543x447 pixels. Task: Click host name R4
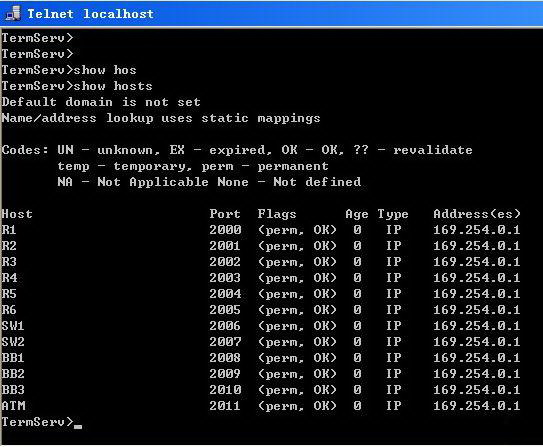click(x=9, y=278)
